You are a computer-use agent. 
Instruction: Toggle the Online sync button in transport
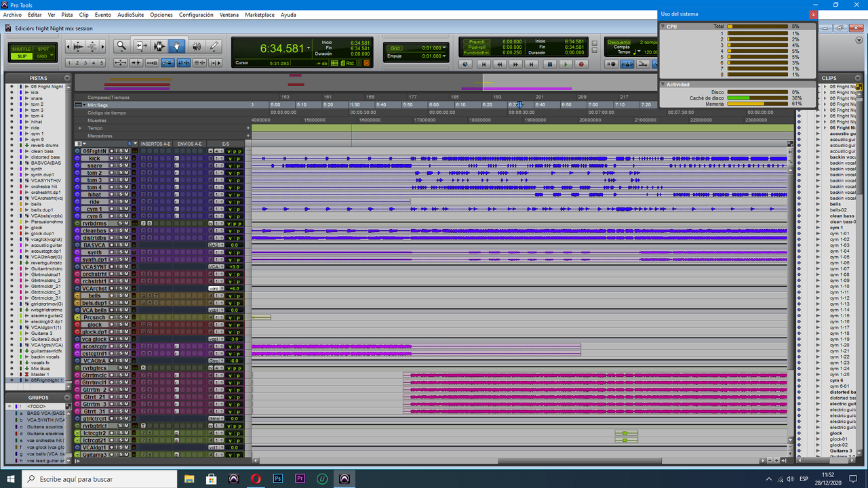click(x=465, y=64)
